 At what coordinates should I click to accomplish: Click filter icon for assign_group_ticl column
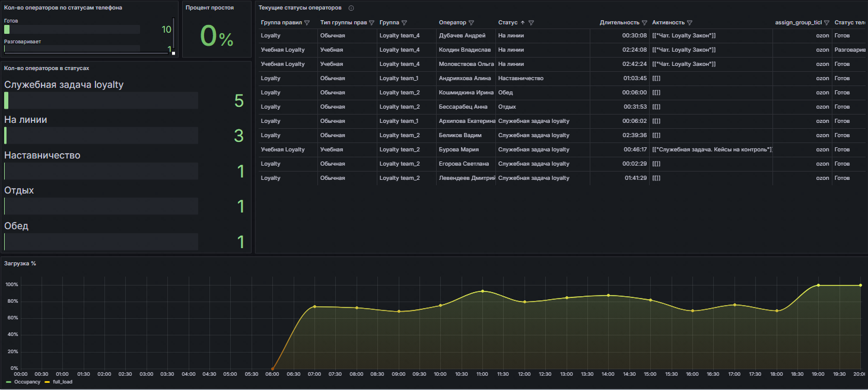826,23
